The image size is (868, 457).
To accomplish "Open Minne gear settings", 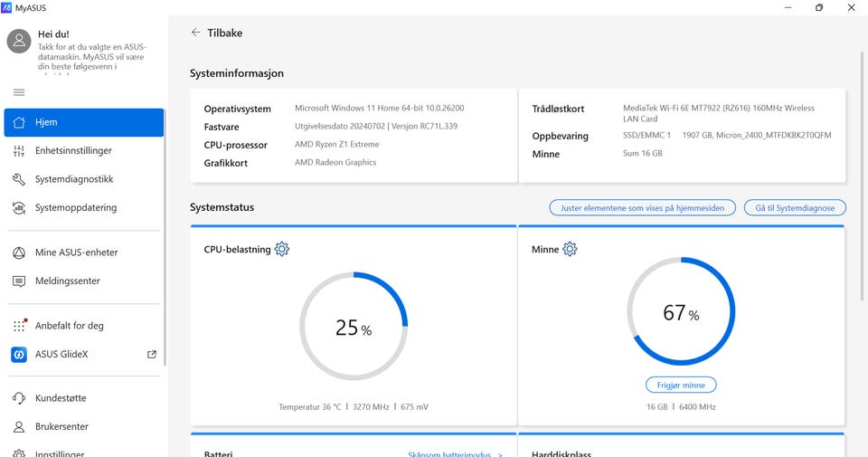I will point(570,249).
